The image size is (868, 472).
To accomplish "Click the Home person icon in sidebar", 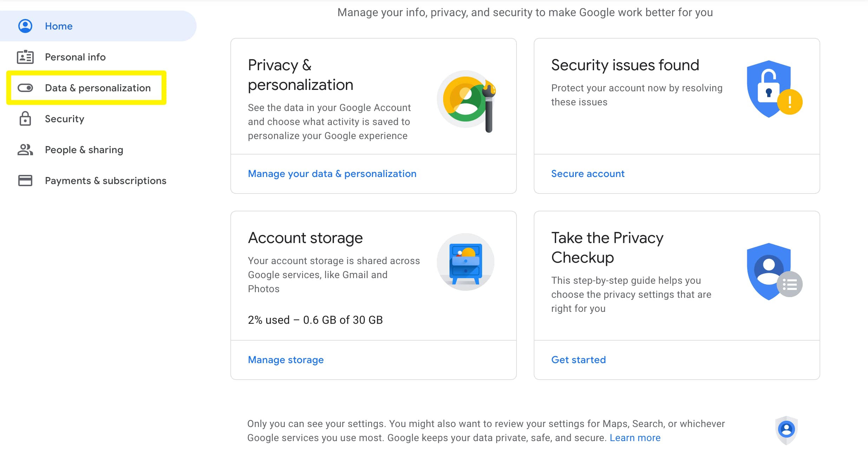I will click(x=25, y=26).
